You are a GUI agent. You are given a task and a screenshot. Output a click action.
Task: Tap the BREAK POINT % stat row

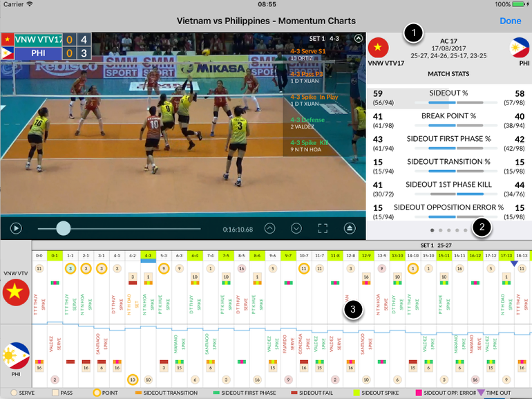coord(450,120)
